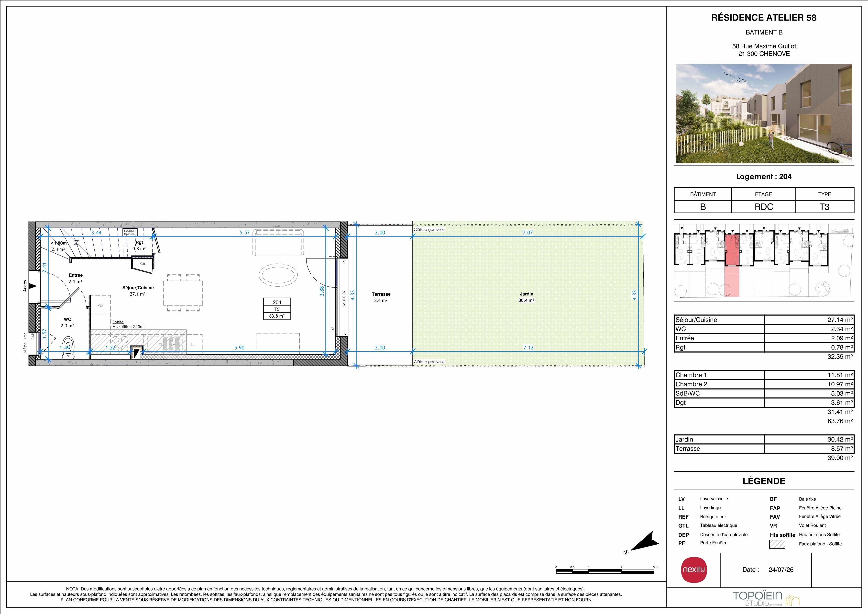The image size is (868, 614).
Task: Click the 'Volet Roulant' legend entry
Action: tap(813, 525)
